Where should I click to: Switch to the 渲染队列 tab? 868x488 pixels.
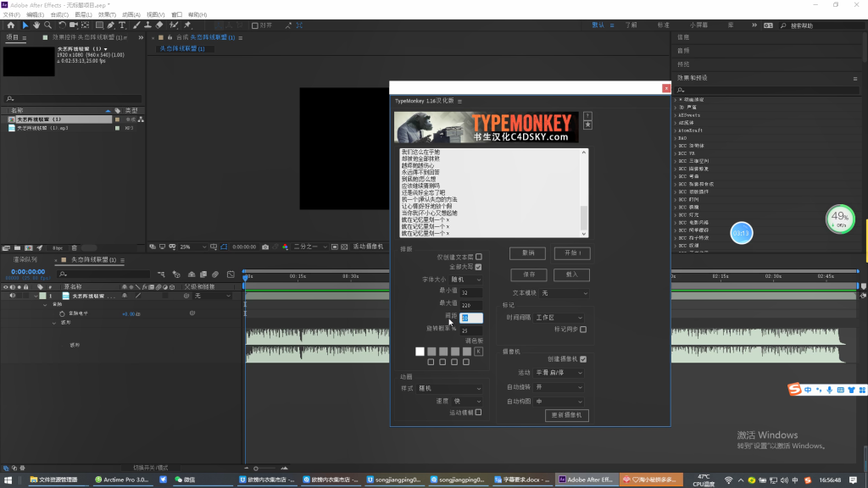pos(25,259)
